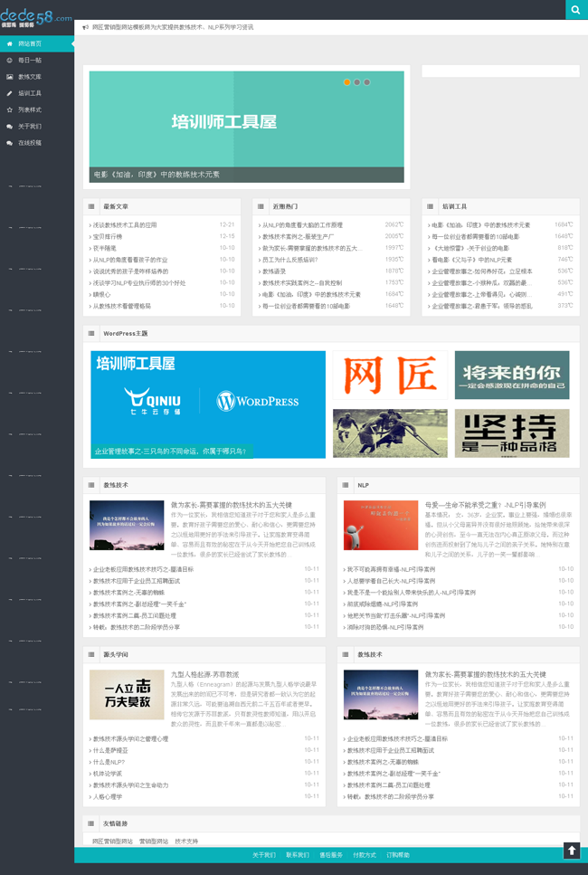This screenshot has width=588, height=875.
Task: Click the search magnifier icon
Action: (x=575, y=9)
